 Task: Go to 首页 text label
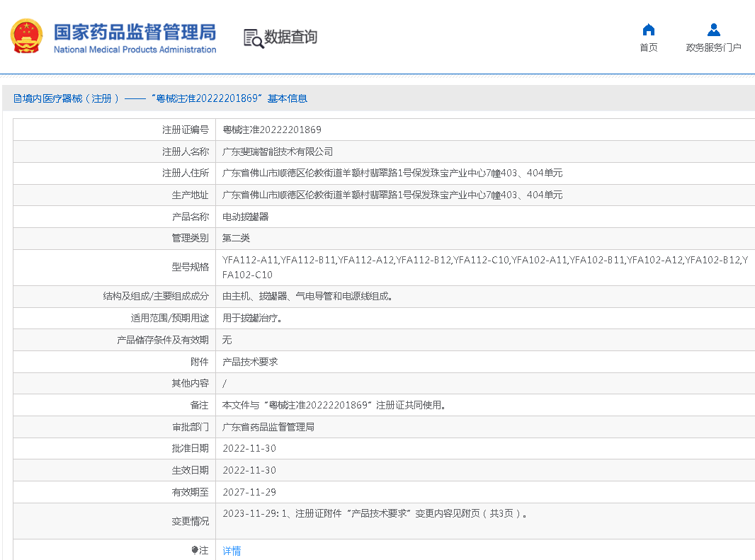pyautogui.click(x=648, y=48)
